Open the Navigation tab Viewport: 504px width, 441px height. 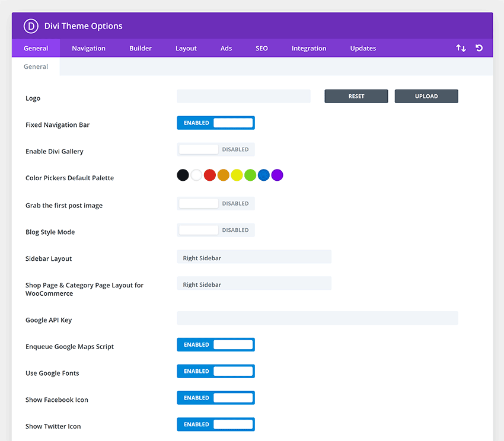[x=88, y=48]
